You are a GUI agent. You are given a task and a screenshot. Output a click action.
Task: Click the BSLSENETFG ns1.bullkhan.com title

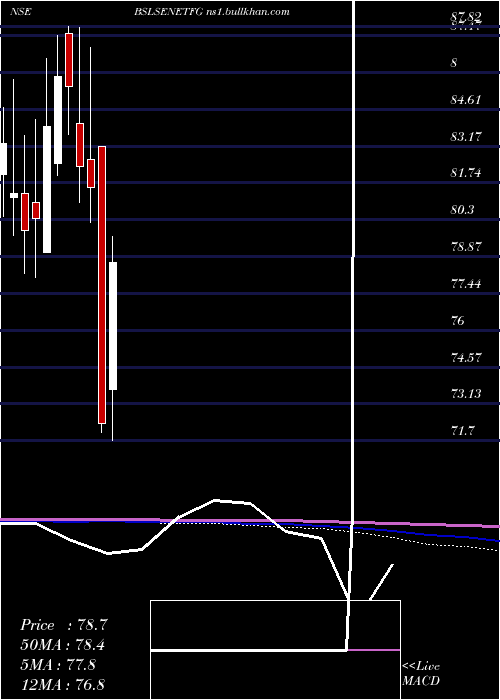[x=212, y=12]
